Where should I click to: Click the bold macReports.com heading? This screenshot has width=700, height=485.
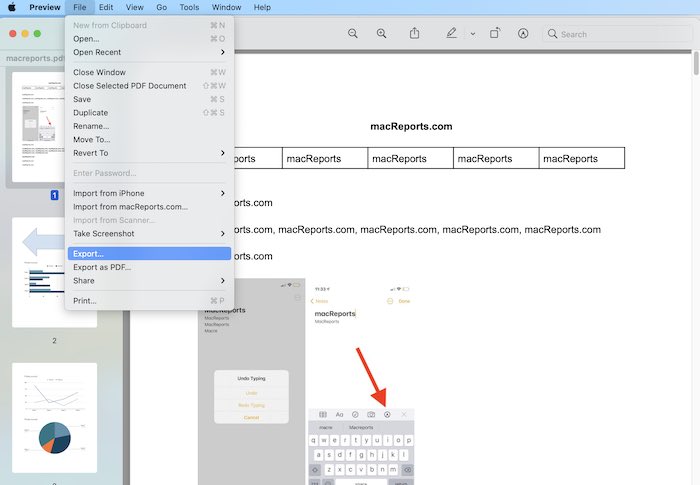[411, 126]
